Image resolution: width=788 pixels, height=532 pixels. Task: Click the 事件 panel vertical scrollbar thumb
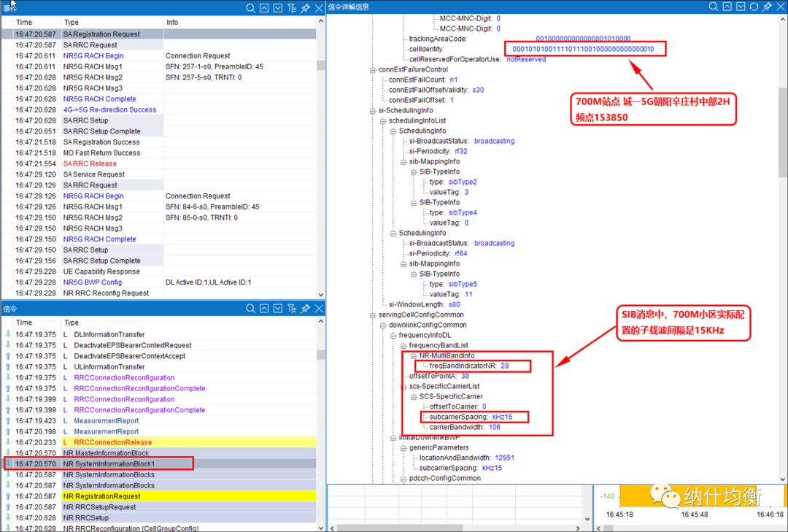click(320, 66)
